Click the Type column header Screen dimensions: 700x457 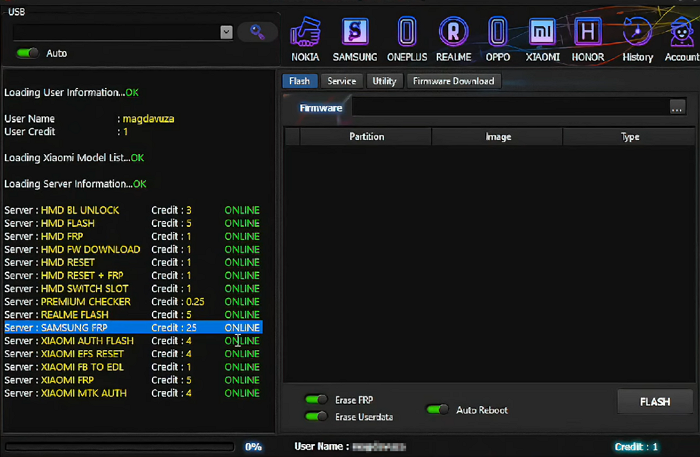[629, 137]
